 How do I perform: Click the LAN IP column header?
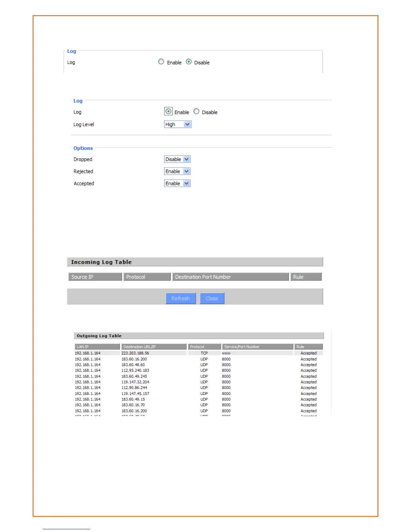(x=97, y=347)
